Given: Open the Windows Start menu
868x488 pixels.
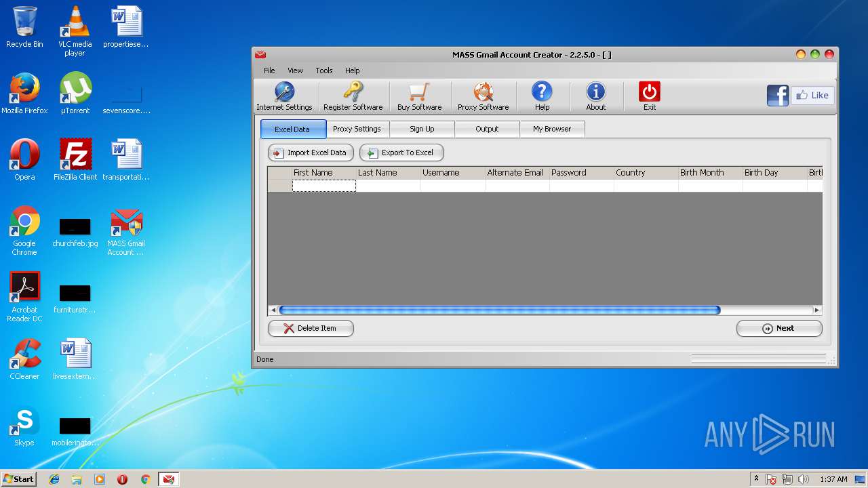Looking at the screenshot, I should pos(19,479).
